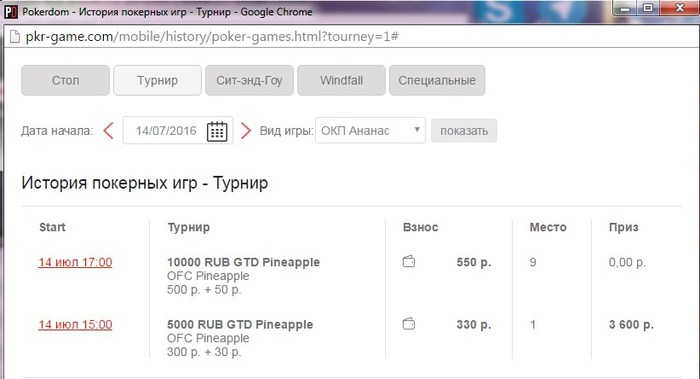
Task: Click place value 9
Action: pyautogui.click(x=533, y=262)
